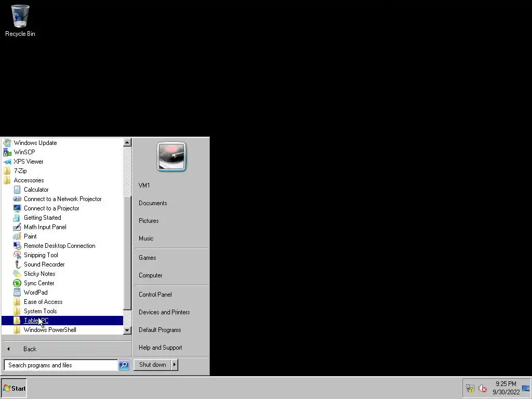Open Games from Start menu
The height and width of the screenshot is (399, 532).
click(147, 258)
